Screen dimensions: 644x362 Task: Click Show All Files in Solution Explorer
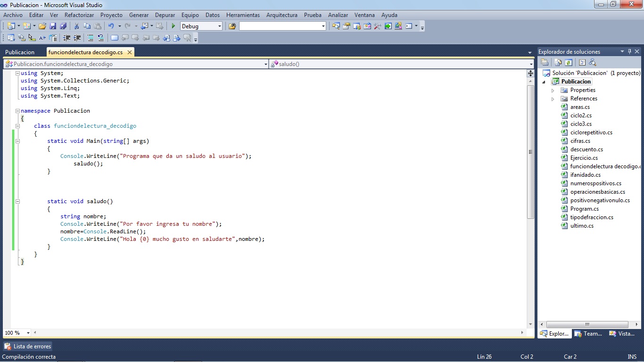pos(558,62)
